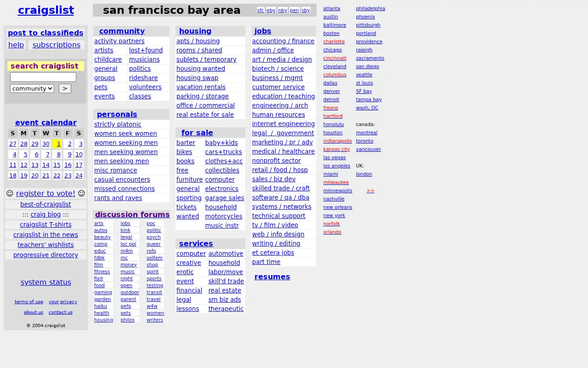Open the help link in the sidebar
Image resolution: width=588 pixels, height=368 pixels.
pyautogui.click(x=16, y=45)
